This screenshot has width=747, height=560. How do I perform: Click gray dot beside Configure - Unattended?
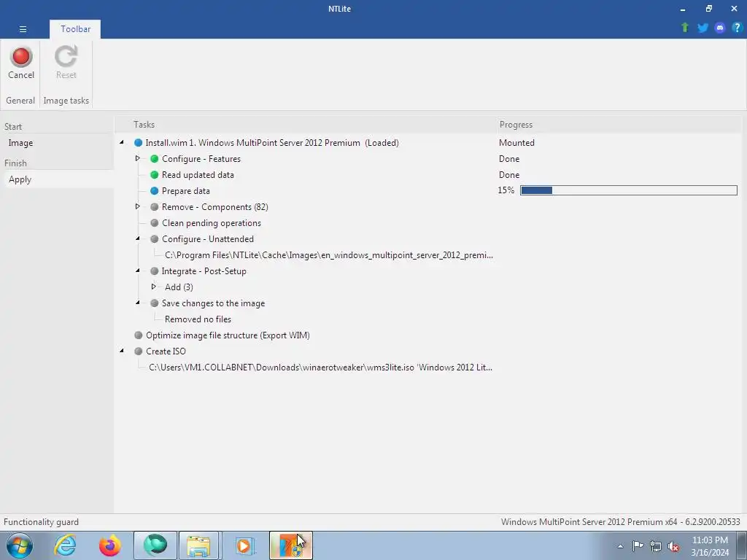pos(155,239)
